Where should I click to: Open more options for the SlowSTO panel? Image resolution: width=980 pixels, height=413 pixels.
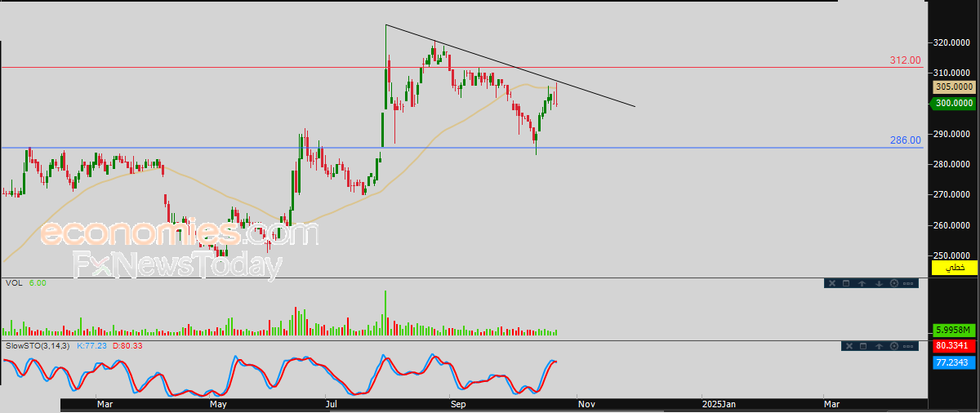(x=909, y=347)
